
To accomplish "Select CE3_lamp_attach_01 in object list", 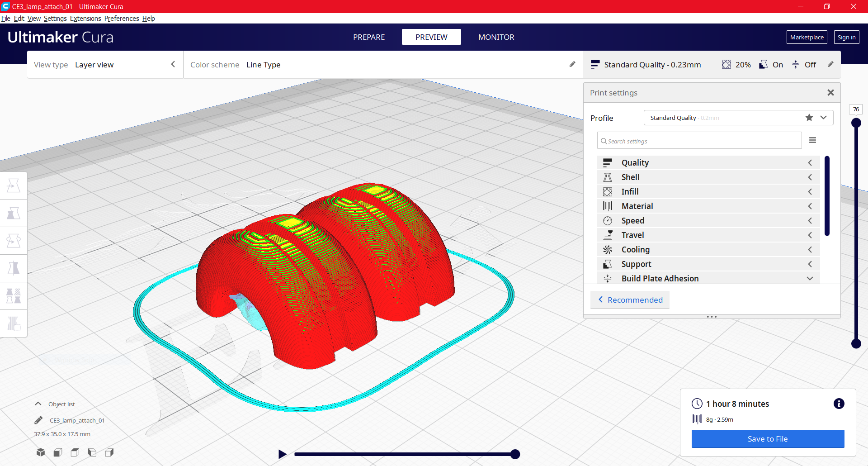I will (77, 420).
